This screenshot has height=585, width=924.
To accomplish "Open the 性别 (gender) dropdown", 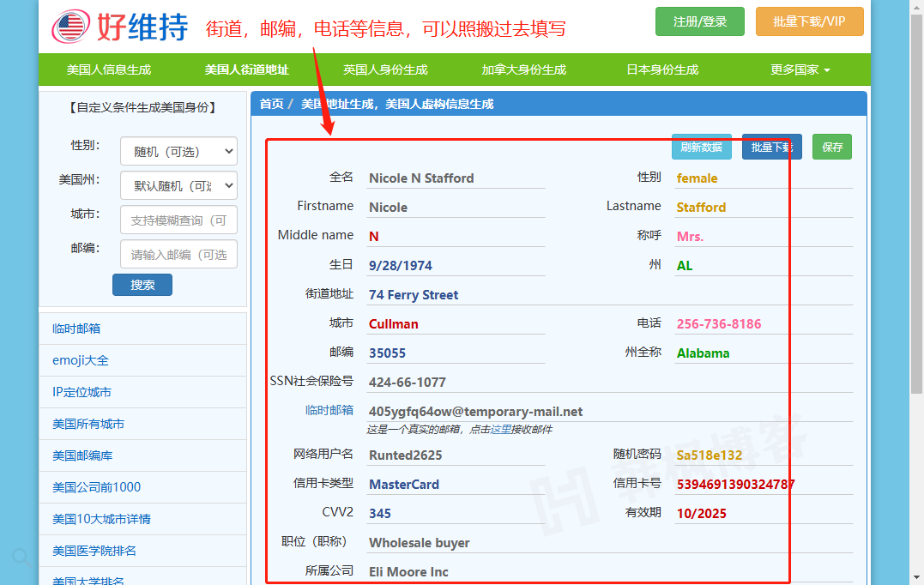I will [x=178, y=151].
